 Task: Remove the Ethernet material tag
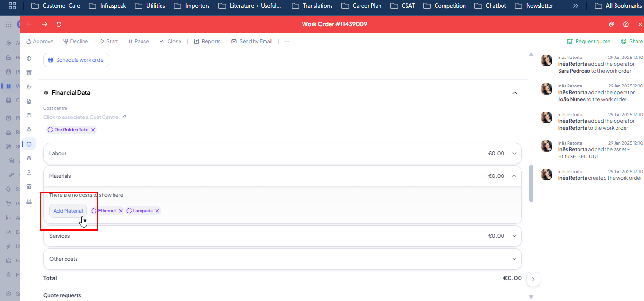tap(121, 211)
